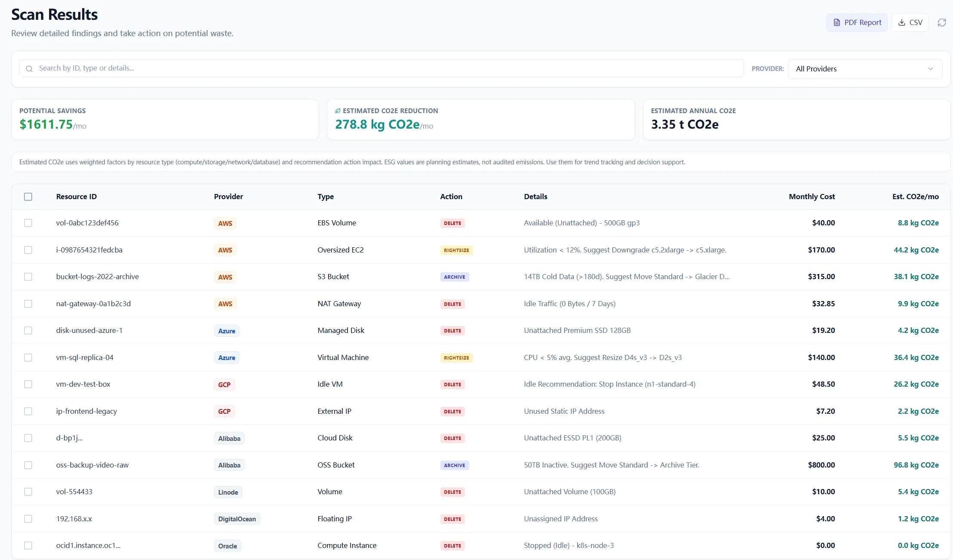Viewport: 953px width, 560px height.
Task: Click the $800.00 monthly cost
Action: 821,465
